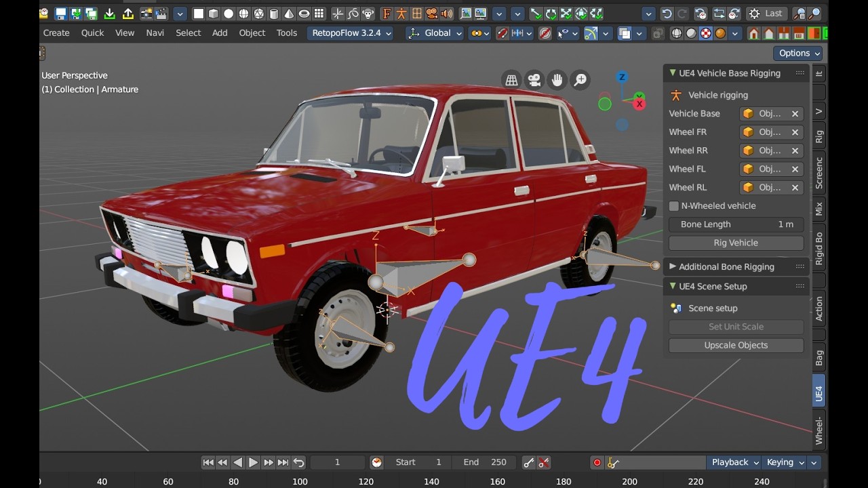
Task: Open the Quick menu
Action: click(93, 33)
